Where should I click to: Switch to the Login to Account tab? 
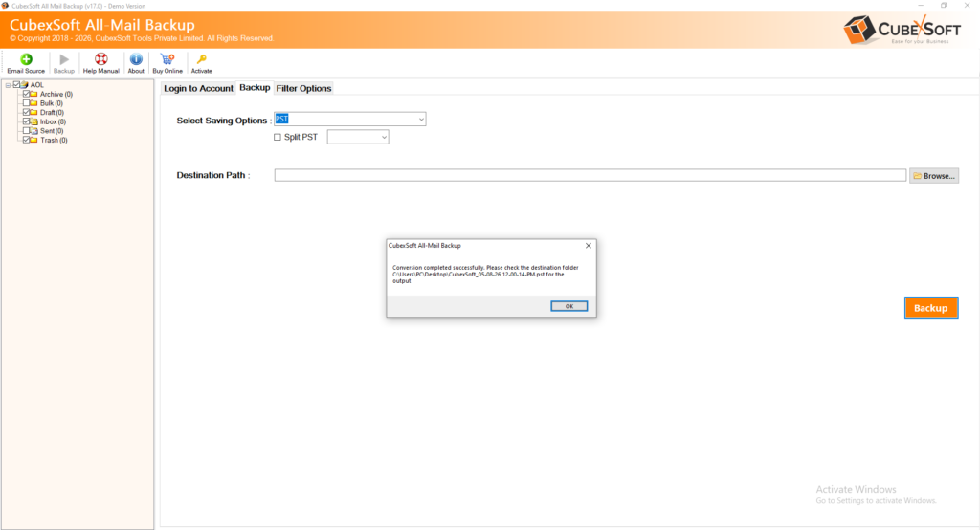tap(198, 88)
